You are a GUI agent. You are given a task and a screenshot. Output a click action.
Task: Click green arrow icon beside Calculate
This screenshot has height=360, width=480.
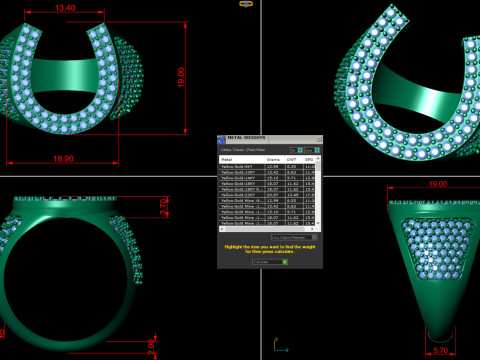click(x=285, y=262)
